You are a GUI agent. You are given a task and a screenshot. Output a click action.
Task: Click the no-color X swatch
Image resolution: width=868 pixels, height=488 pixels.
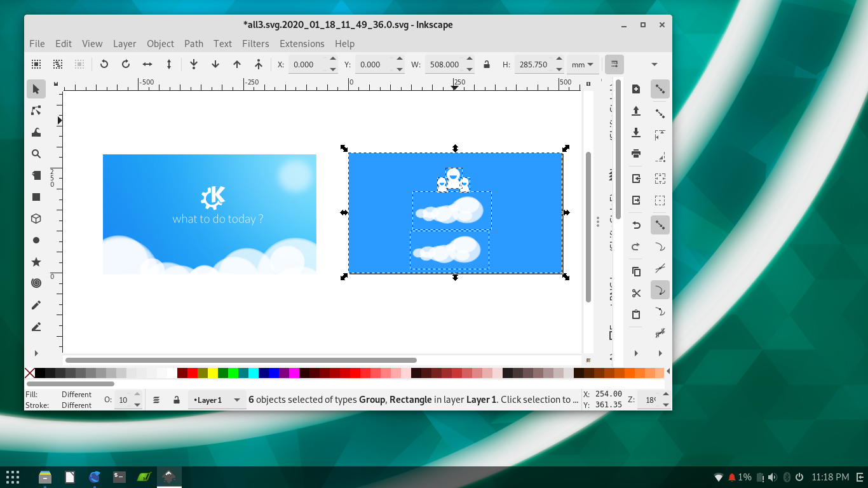[x=29, y=373]
